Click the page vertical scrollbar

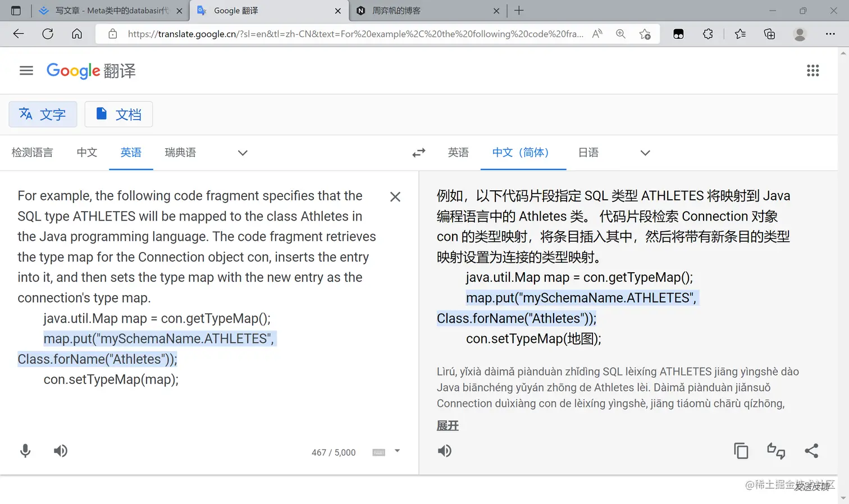(843, 275)
